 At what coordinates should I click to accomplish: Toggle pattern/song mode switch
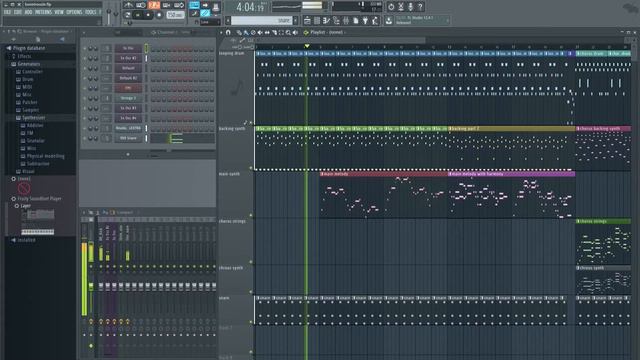click(128, 15)
